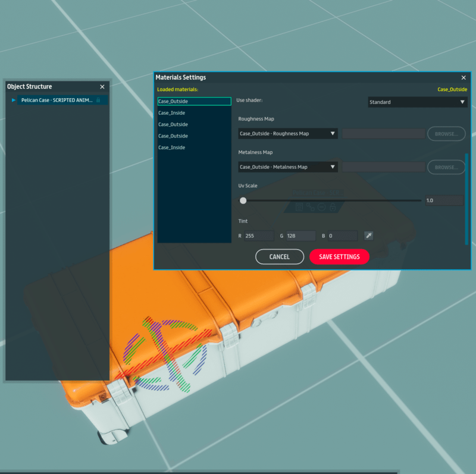Open the Metalness Map dropdown
The height and width of the screenshot is (474, 476).
click(x=287, y=167)
